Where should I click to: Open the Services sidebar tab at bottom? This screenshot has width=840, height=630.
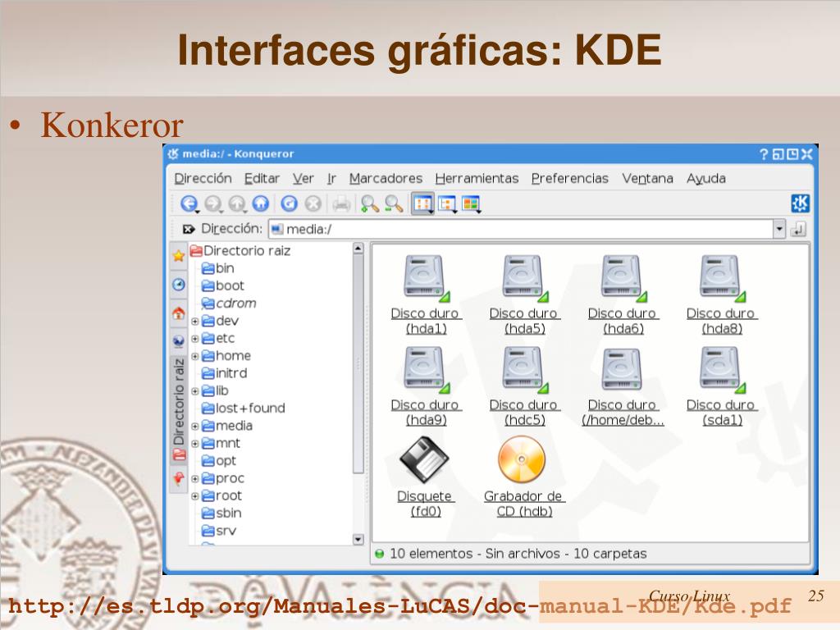click(x=178, y=478)
